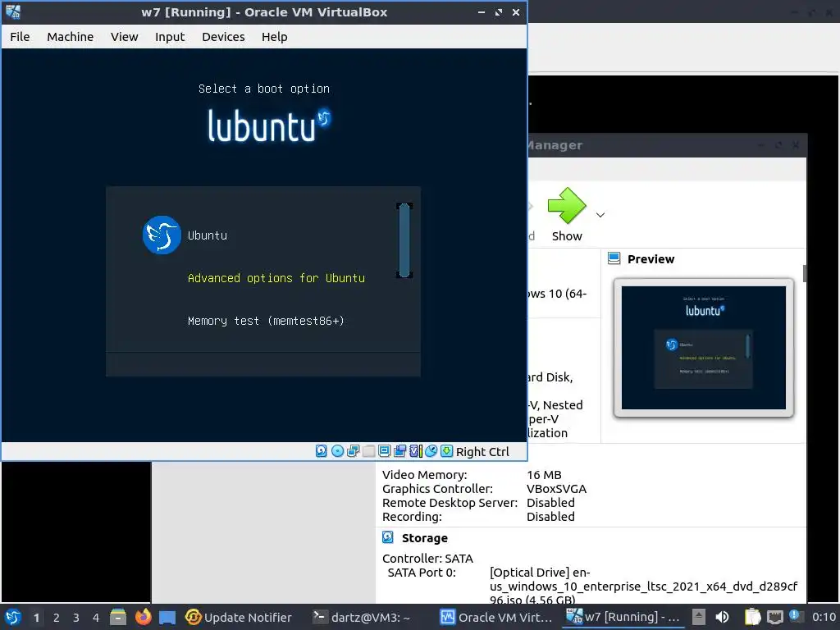Click the mouse integration status icon
The width and height of the screenshot is (840, 630).
(x=431, y=452)
